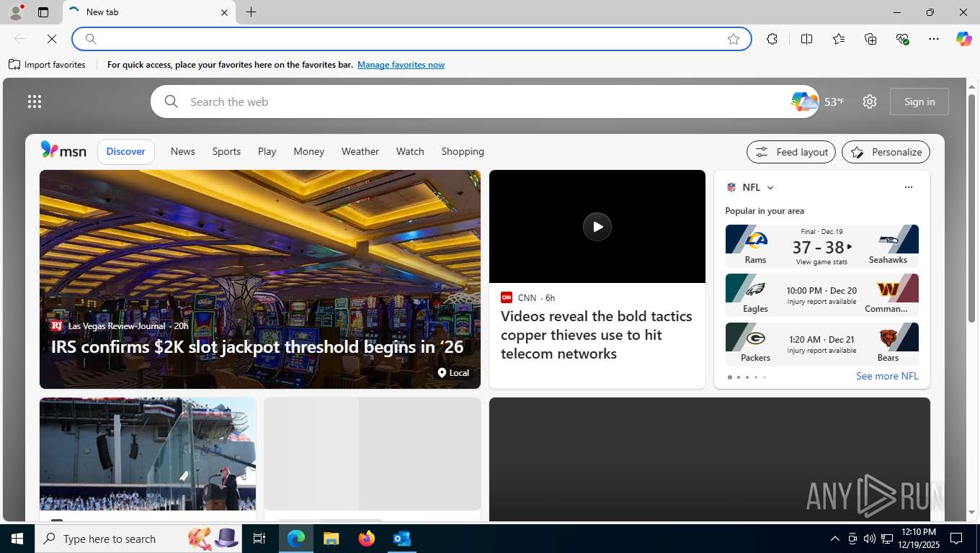Select the Money tab

308,151
